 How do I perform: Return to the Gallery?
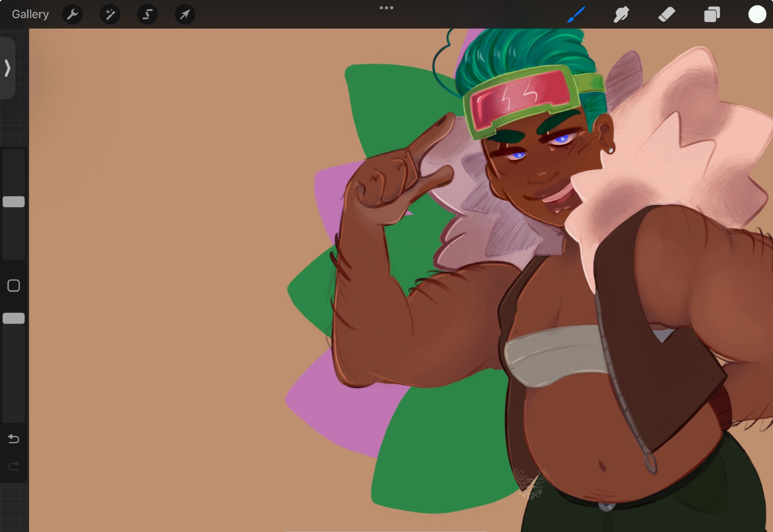click(x=30, y=14)
